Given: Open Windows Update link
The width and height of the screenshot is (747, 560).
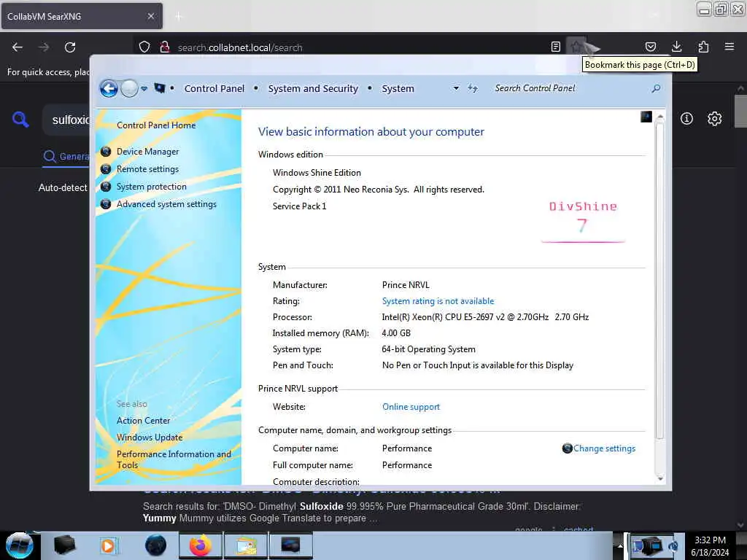Looking at the screenshot, I should [150, 437].
